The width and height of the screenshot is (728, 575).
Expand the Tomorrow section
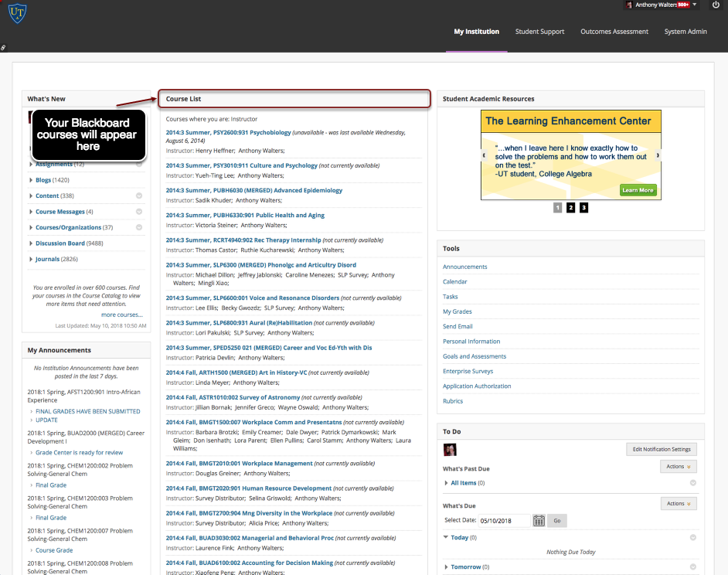[x=446, y=567]
